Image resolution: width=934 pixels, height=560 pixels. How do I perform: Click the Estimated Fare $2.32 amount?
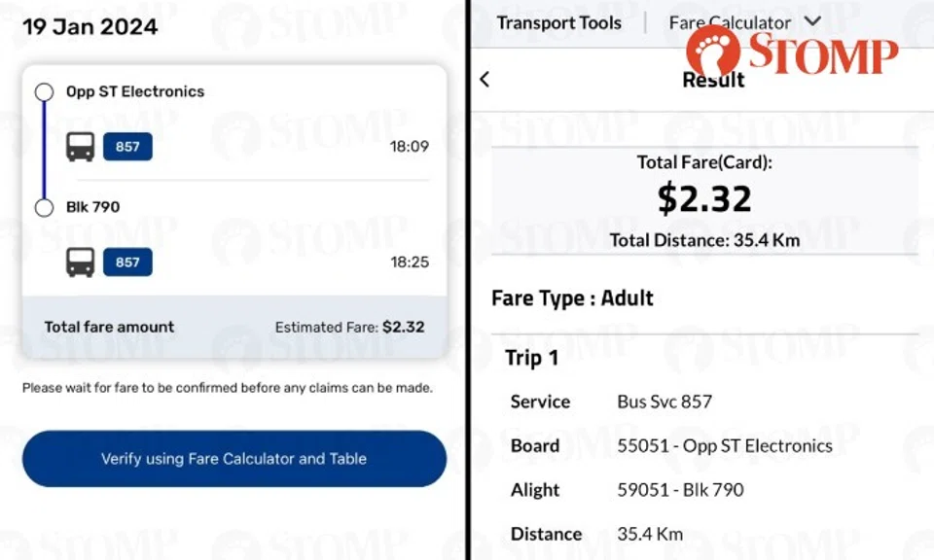click(x=403, y=328)
